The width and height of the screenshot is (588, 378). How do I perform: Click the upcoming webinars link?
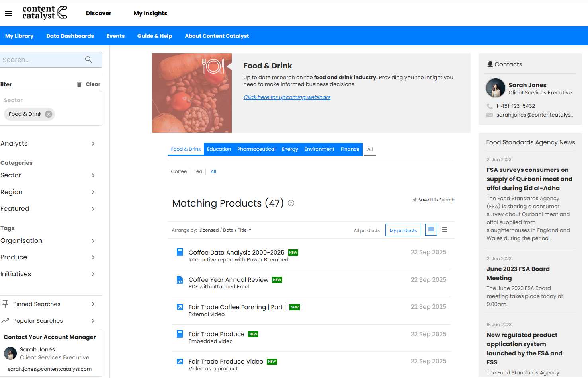287,97
